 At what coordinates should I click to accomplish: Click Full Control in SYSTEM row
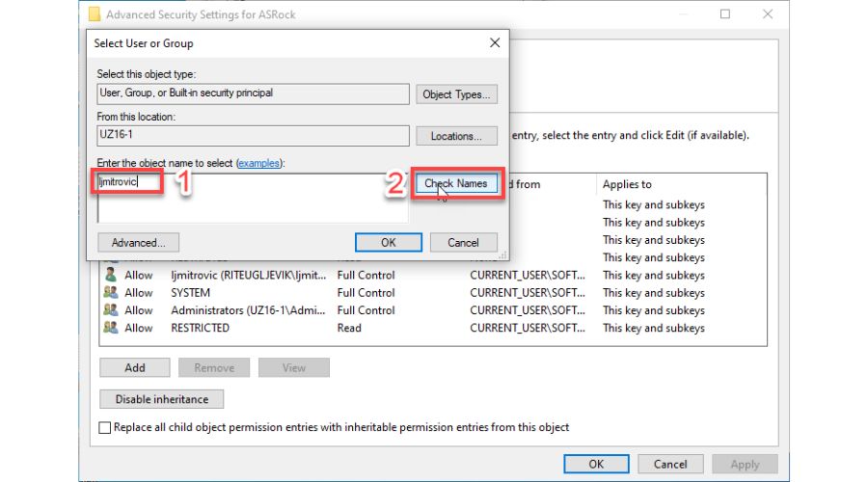point(366,293)
